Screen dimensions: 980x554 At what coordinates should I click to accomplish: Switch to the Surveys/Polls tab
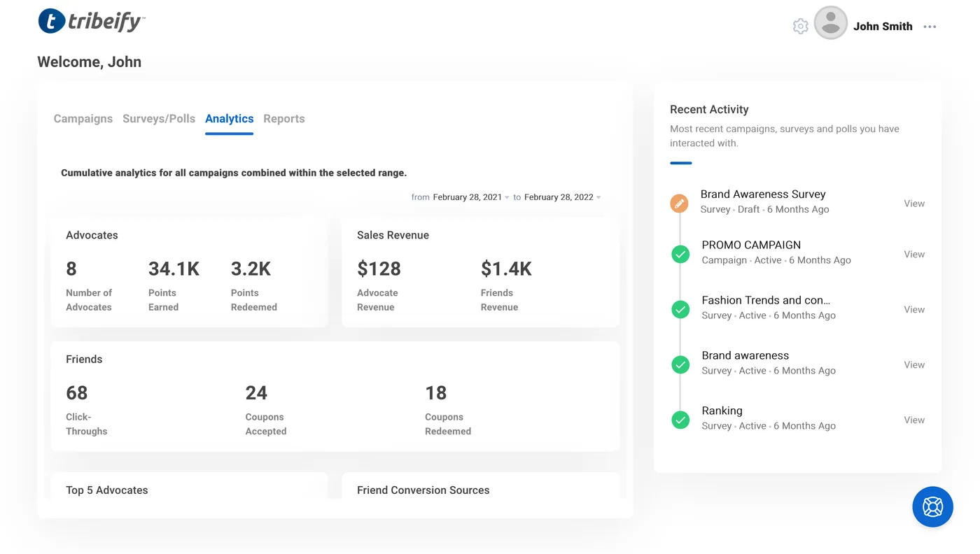point(159,119)
